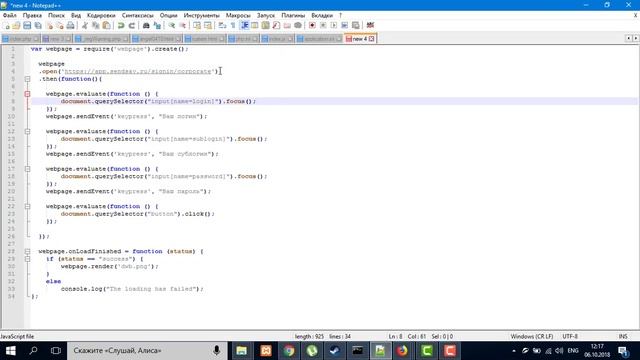Viewport: 640px width, 360px height.
Task: Close the new 4 tab with its X
Action: pos(371,39)
